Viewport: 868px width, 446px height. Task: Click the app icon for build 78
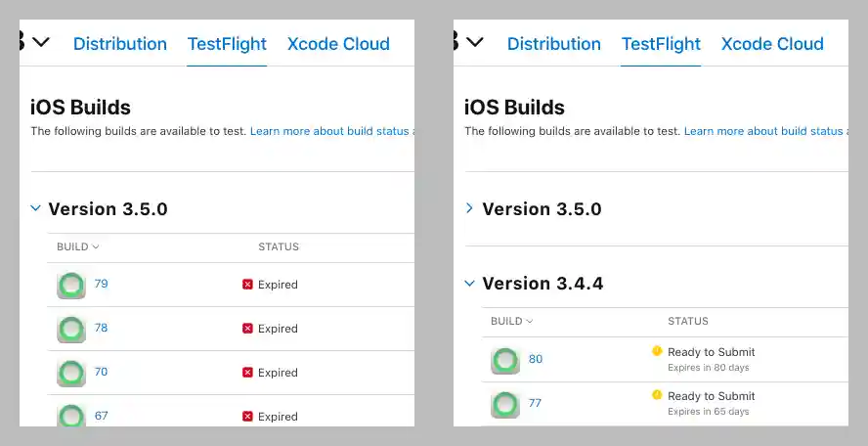pyautogui.click(x=71, y=329)
